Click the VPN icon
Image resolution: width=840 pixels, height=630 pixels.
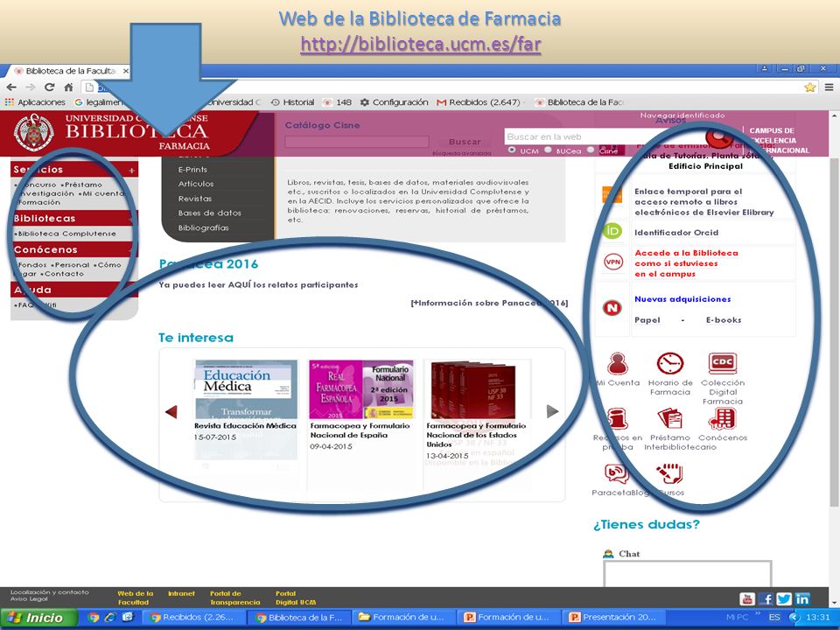coord(612,262)
